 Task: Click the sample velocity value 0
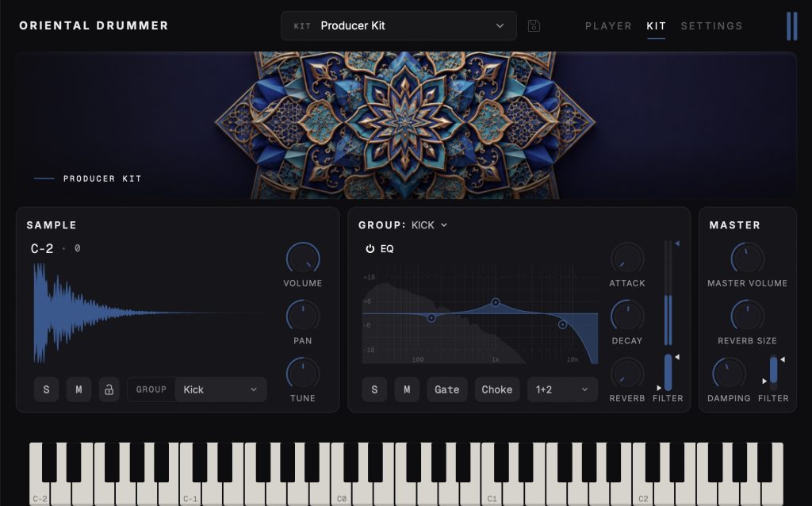pos(77,248)
